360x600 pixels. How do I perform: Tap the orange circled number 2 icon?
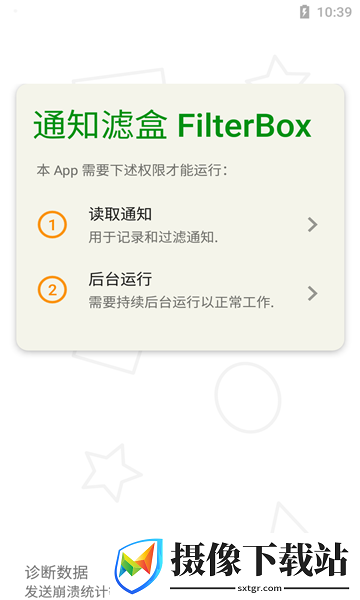coord(52,290)
